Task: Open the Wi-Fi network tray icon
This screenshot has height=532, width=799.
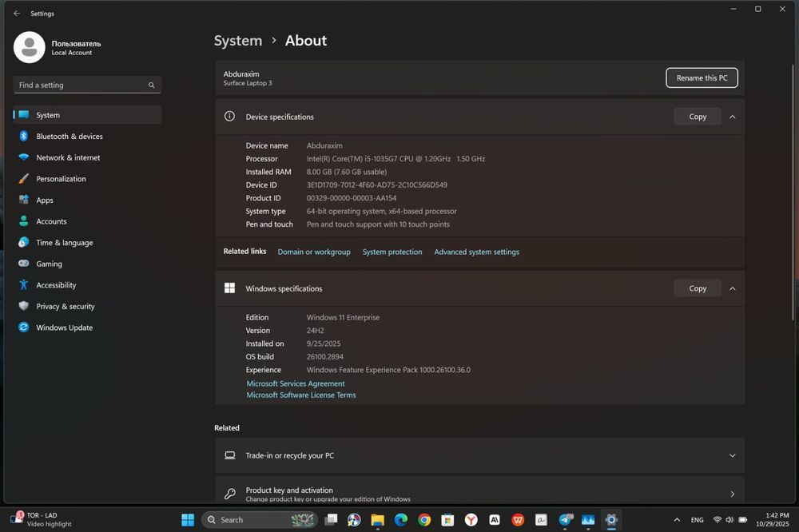Action: [717, 520]
